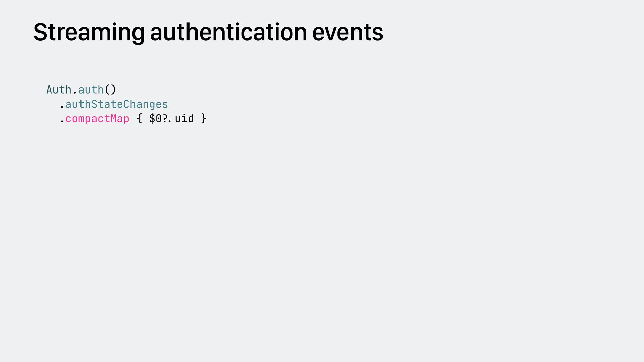The height and width of the screenshot is (362, 644).
Task: Click the pink compactMap keyword
Action: (x=97, y=119)
